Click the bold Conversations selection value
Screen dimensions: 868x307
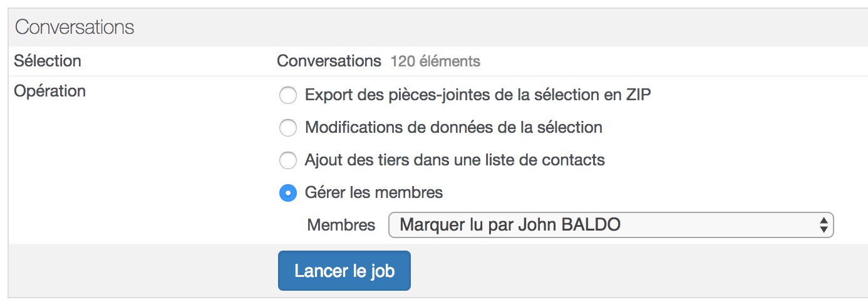[329, 61]
